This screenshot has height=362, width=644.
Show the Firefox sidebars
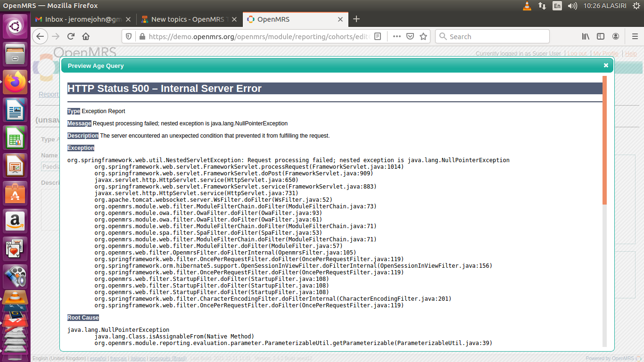click(601, 36)
